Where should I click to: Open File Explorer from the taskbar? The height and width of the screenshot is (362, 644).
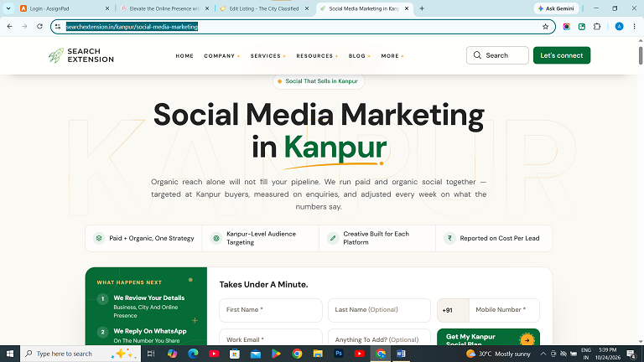[318, 354]
